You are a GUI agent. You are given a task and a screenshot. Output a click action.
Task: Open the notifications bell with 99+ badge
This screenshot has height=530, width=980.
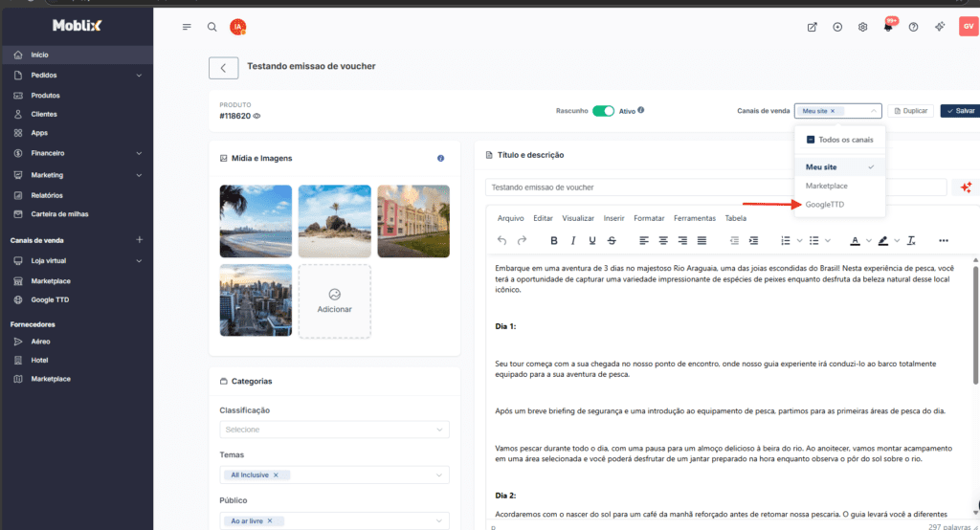pyautogui.click(x=889, y=26)
